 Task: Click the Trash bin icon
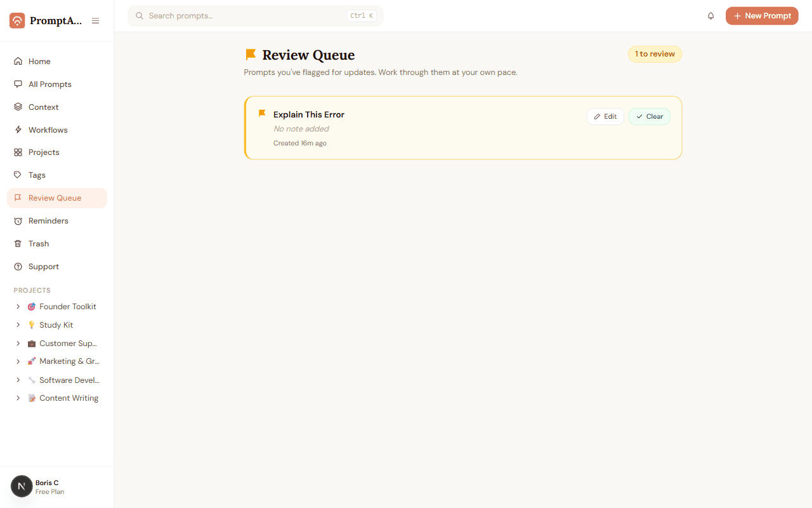click(x=18, y=244)
